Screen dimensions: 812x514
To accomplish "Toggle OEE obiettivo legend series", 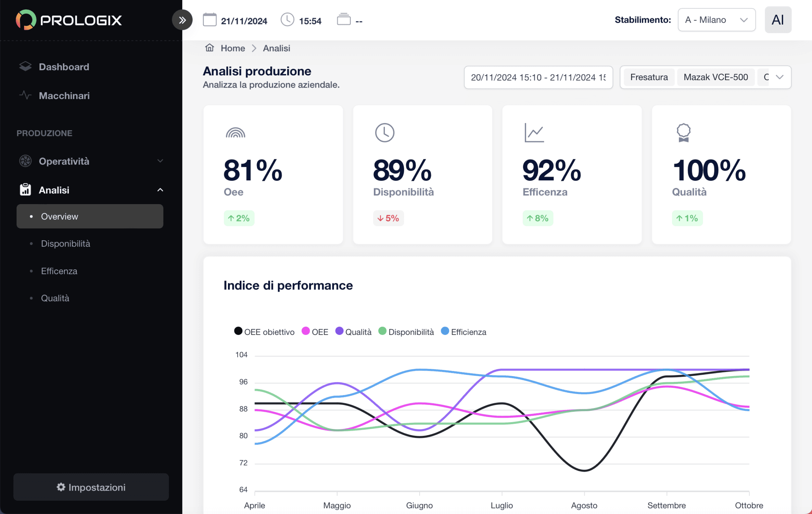I will [x=264, y=332].
